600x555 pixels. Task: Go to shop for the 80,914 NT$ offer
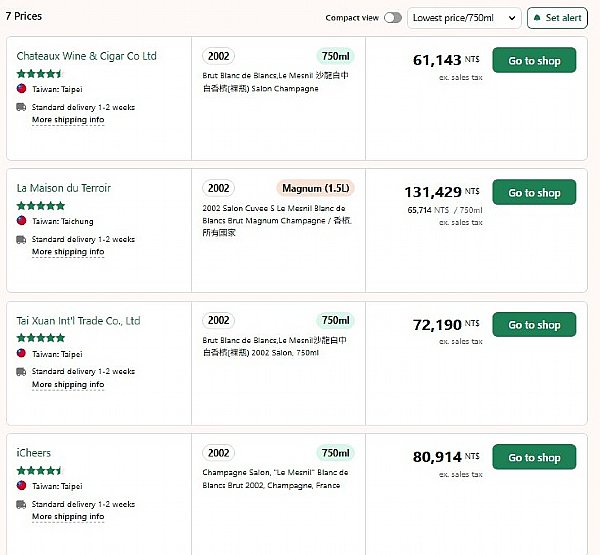534,457
